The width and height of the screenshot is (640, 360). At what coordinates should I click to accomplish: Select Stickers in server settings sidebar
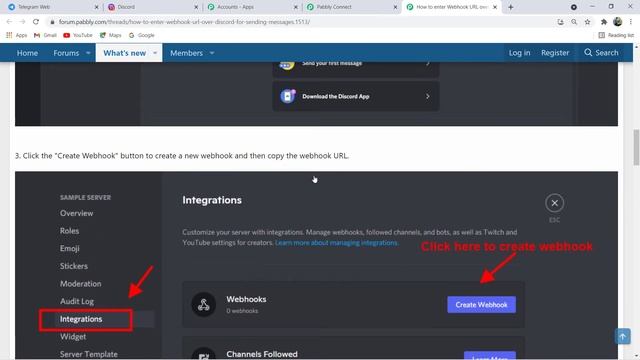point(73,266)
